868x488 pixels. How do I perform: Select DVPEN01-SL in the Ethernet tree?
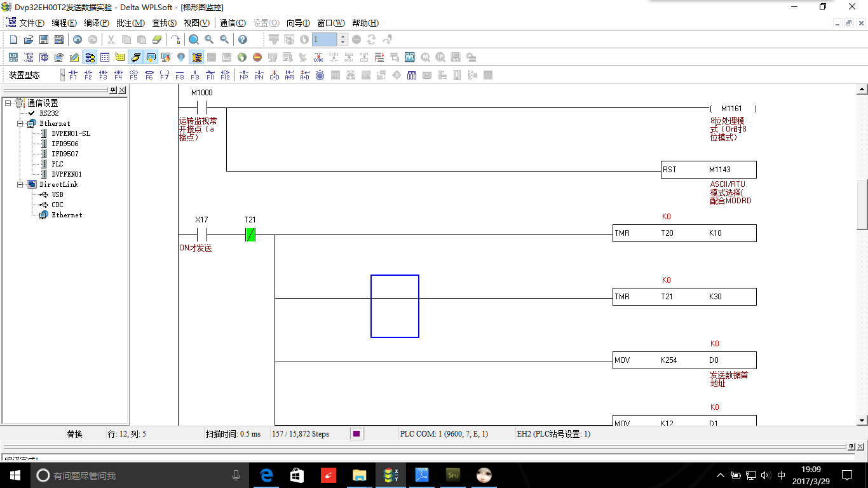[x=71, y=133]
